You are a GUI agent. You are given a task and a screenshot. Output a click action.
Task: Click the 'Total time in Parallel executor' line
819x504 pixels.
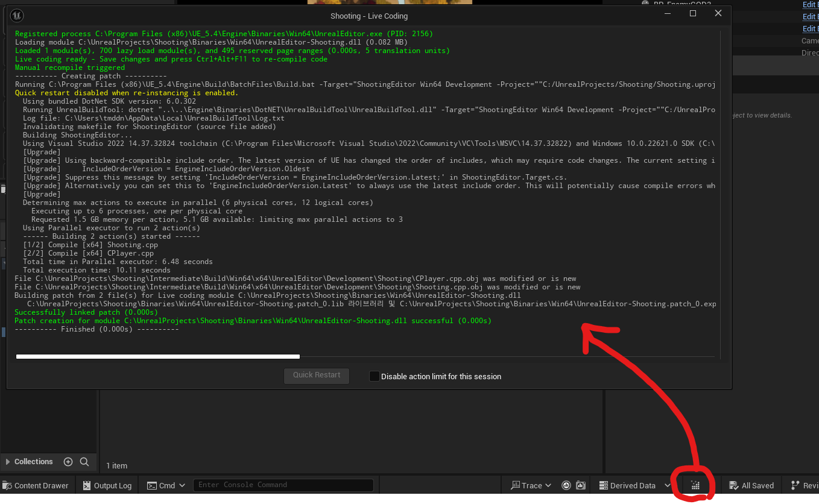tap(118, 262)
